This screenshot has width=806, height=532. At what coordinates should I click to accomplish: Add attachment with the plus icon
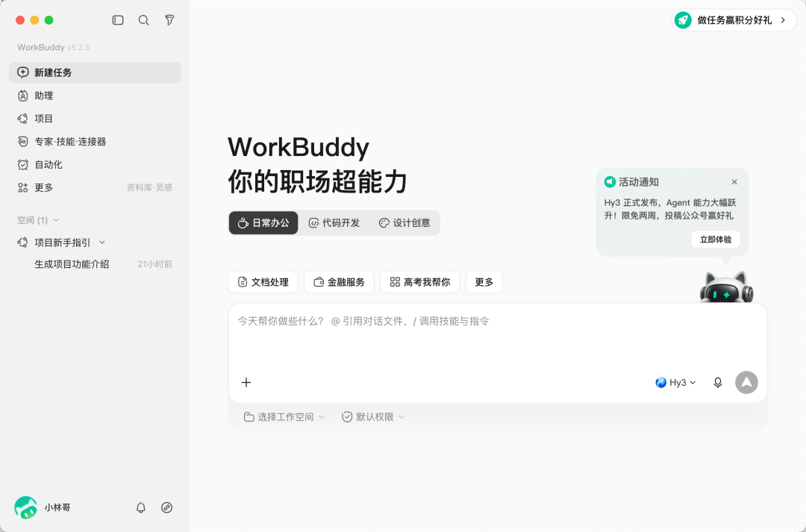[246, 383]
